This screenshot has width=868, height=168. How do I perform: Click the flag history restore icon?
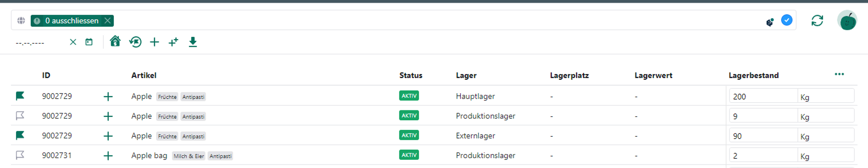(135, 42)
